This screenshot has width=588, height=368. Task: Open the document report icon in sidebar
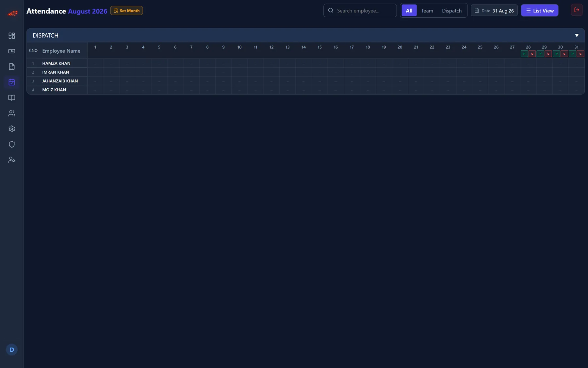coord(12,67)
